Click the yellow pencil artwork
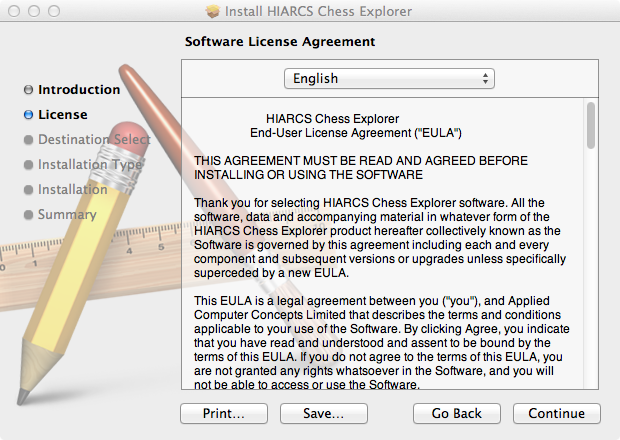 [70, 320]
